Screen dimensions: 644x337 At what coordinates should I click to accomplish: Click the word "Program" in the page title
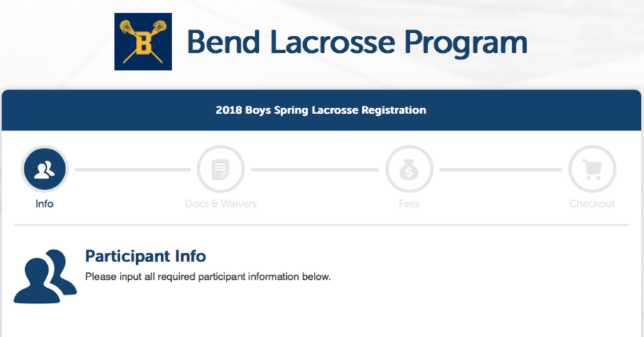pyautogui.click(x=465, y=41)
